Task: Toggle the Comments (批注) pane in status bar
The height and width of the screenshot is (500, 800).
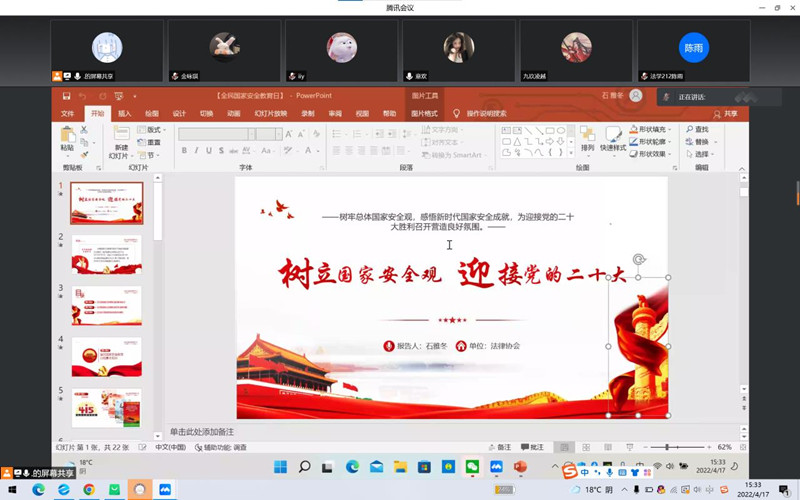Action: [535, 447]
